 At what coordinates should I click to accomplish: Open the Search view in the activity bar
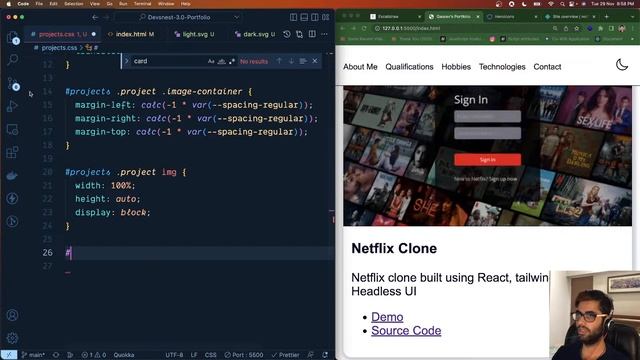[13, 60]
